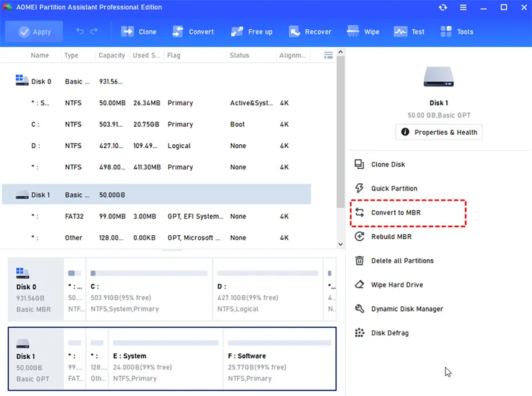The image size is (532, 396).
Task: Open Dynamic Disk Manager
Action: [407, 309]
